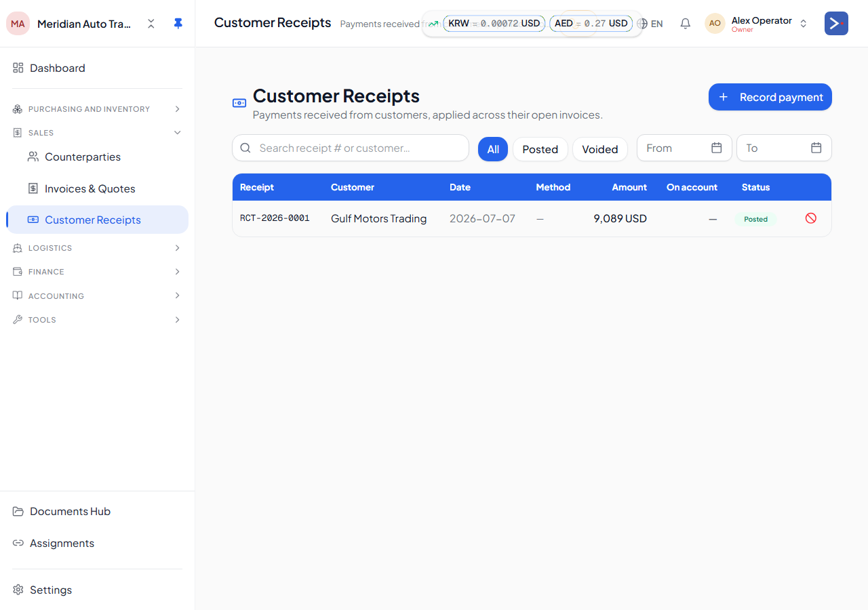Click the To field calendar icon
Viewport: 868px width, 610px height.
(x=816, y=148)
